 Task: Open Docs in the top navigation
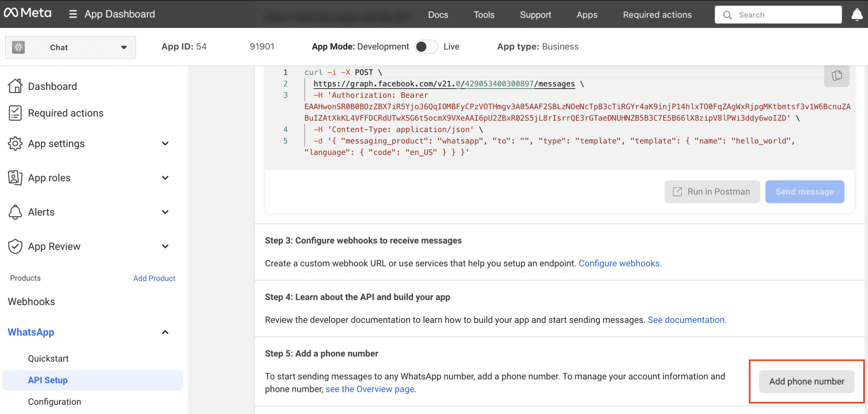coord(438,15)
